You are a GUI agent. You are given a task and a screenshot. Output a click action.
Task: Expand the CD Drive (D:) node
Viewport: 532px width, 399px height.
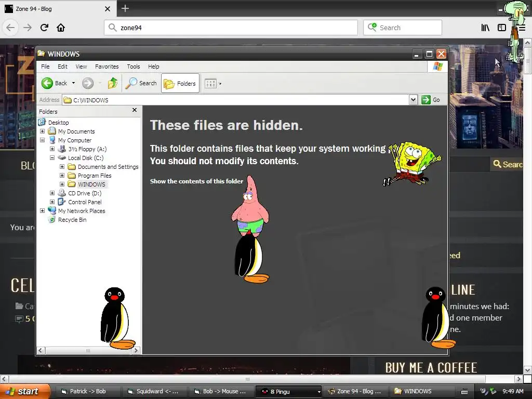pyautogui.click(x=52, y=193)
